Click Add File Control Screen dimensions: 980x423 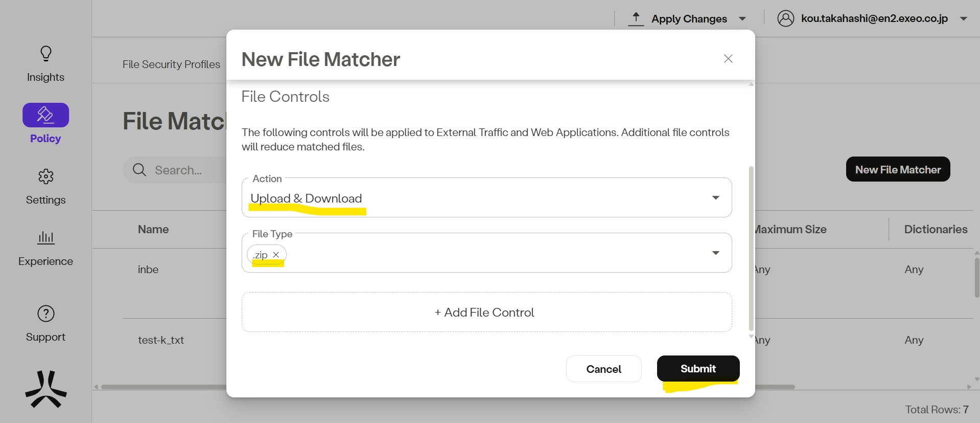click(x=486, y=313)
